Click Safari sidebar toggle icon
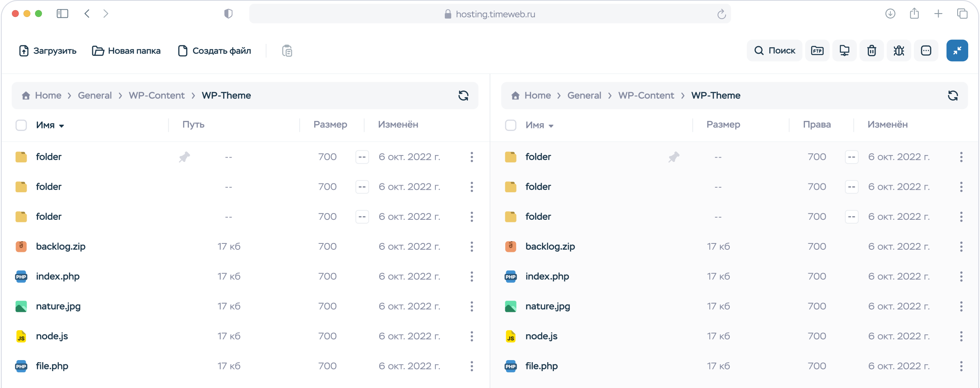Screen dimensions: 980x388 click(x=63, y=14)
